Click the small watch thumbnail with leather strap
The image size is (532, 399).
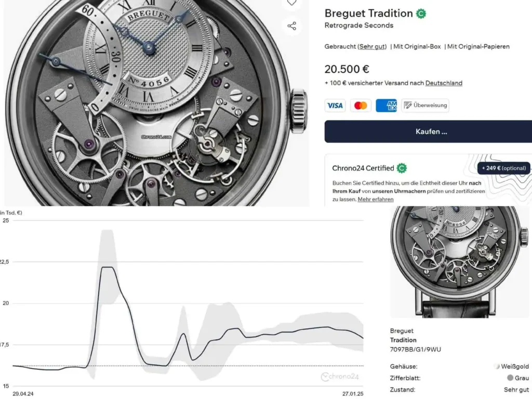460,261
